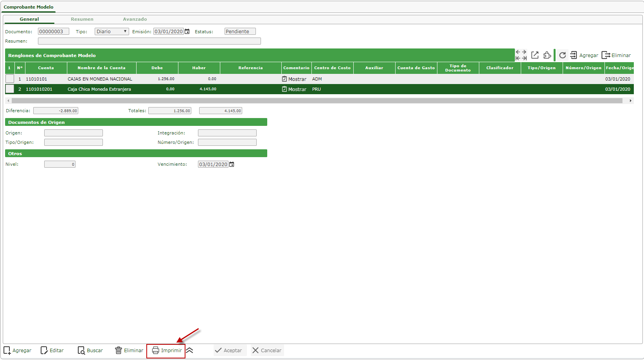This screenshot has width=644, height=360.
Task: Click the puzzle piece plugin icon
Action: (x=547, y=55)
